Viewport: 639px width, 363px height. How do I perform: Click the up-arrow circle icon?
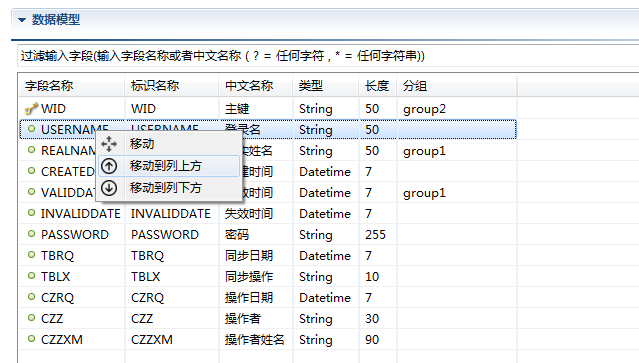point(109,166)
